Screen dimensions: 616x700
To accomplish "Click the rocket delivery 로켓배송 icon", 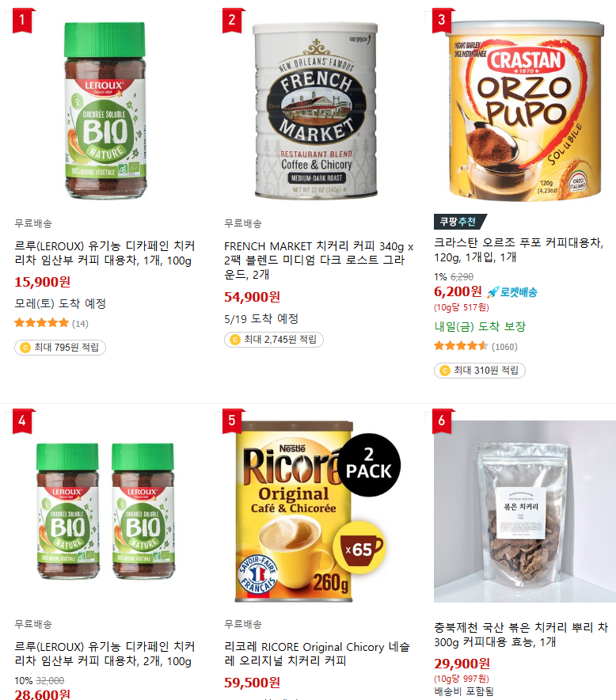I will [x=512, y=292].
